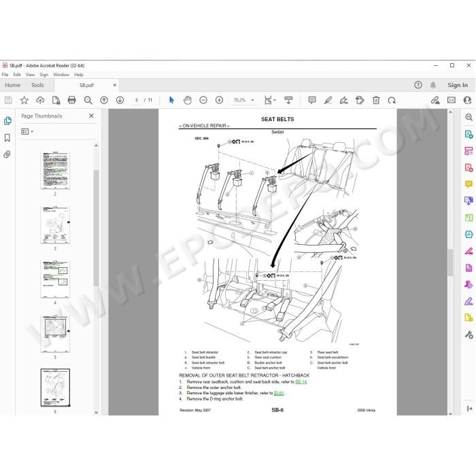Click the print icon
This screenshot has height=476, width=476.
pos(72,100)
